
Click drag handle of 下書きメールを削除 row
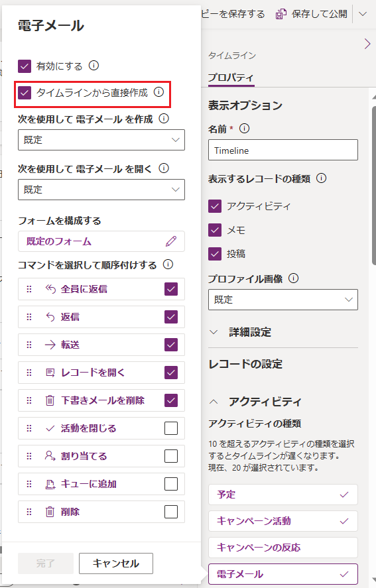29,400
